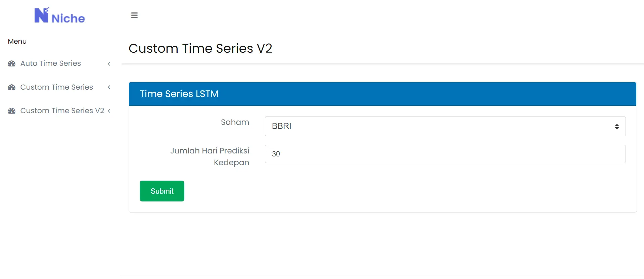Click the Saham dropdown arrows icon
The height and width of the screenshot is (279, 644).
tap(617, 127)
